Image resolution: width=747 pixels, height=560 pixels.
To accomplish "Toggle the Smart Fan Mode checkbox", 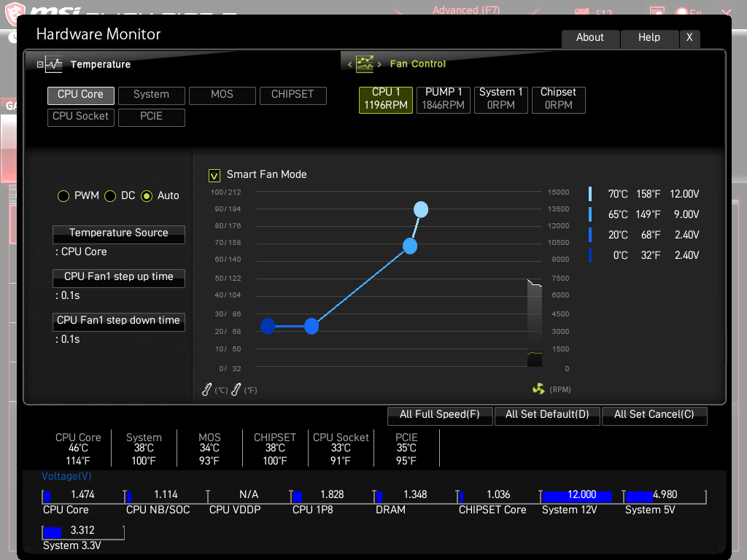I will [214, 176].
